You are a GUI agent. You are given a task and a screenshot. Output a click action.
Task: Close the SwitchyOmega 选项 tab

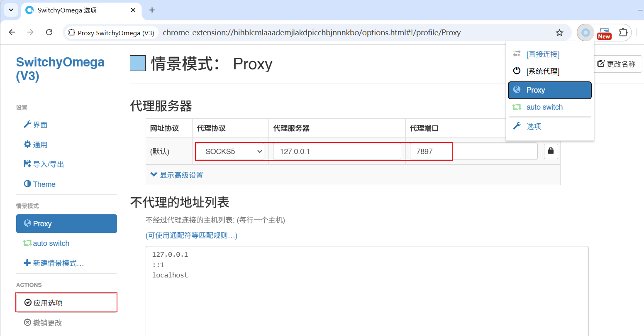click(133, 10)
